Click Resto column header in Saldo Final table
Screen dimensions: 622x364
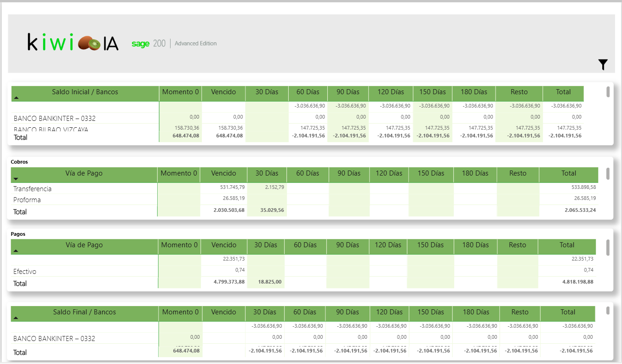pyautogui.click(x=519, y=312)
